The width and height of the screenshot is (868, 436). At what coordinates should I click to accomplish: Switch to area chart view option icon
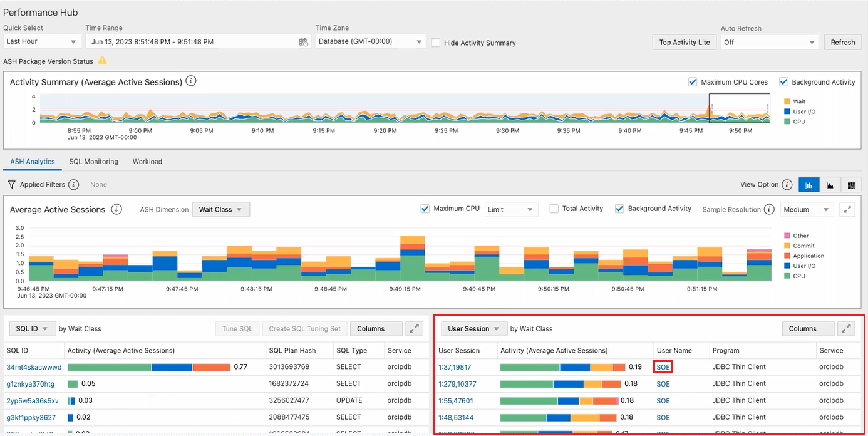coord(830,185)
